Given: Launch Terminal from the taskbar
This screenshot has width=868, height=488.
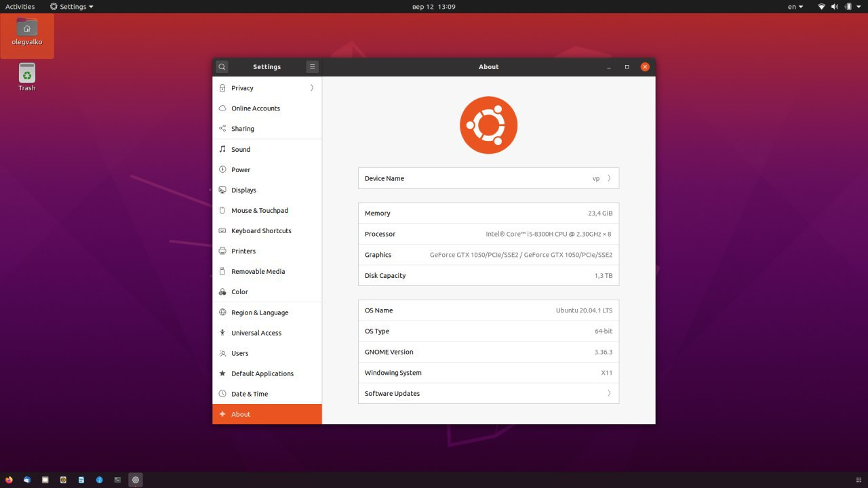Looking at the screenshot, I should [x=117, y=480].
